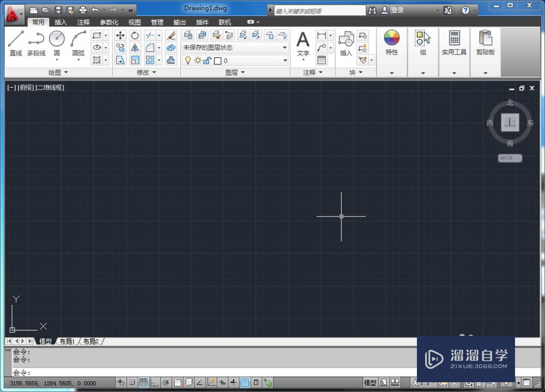The image size is (545, 392).
Task: Open the unsaved layer states dropdown
Action: point(284,47)
